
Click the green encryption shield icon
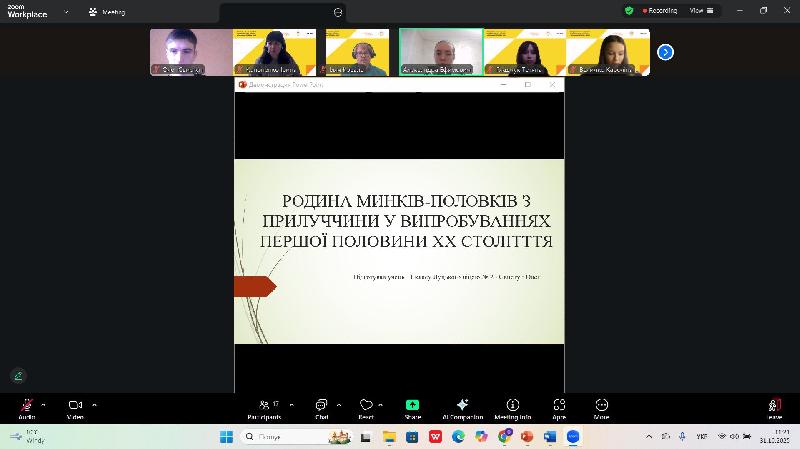pos(629,10)
